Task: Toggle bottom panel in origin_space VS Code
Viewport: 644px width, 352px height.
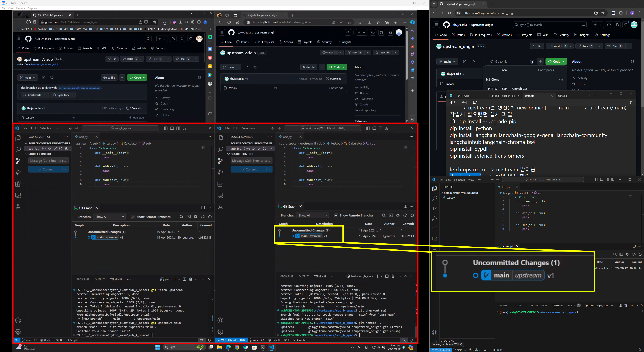Action: pos(602,179)
